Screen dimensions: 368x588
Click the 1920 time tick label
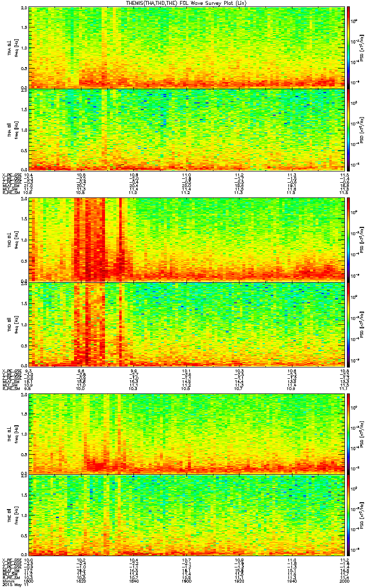point(239,581)
